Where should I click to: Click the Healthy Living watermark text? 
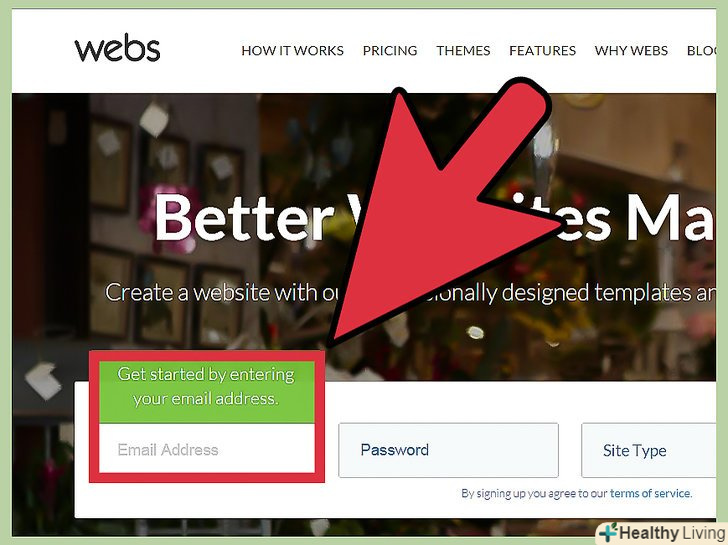[x=672, y=533]
